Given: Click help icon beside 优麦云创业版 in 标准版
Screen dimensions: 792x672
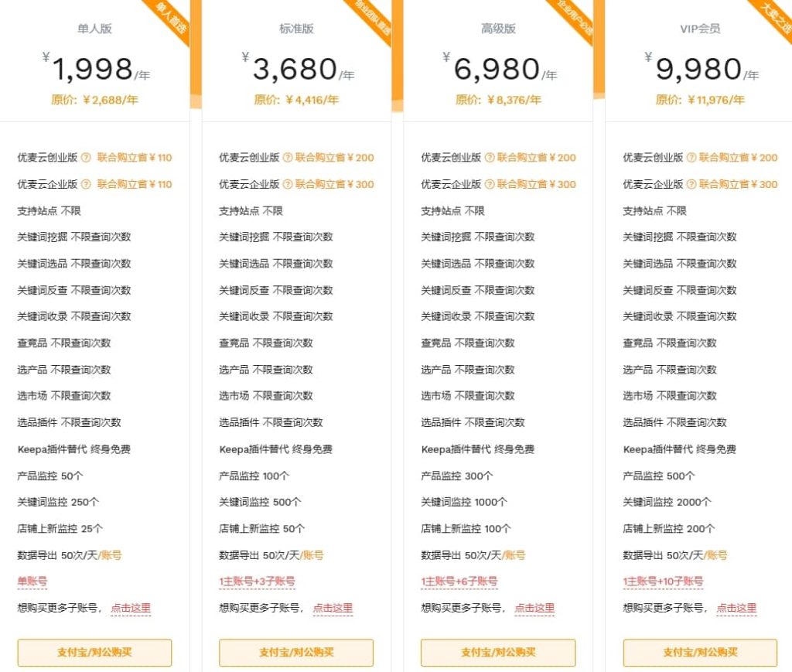Looking at the screenshot, I should click(x=288, y=158).
